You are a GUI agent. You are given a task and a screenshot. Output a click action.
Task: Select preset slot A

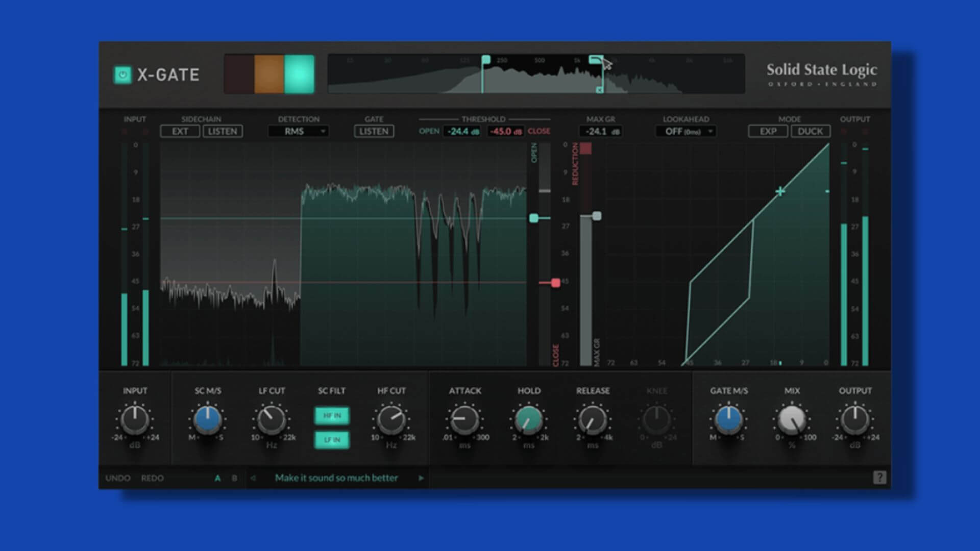217,478
